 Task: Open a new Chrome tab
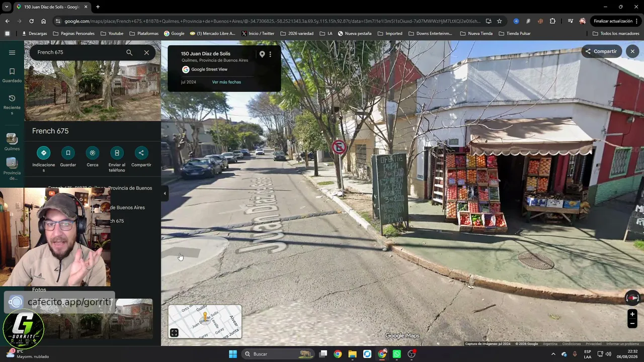(x=98, y=7)
